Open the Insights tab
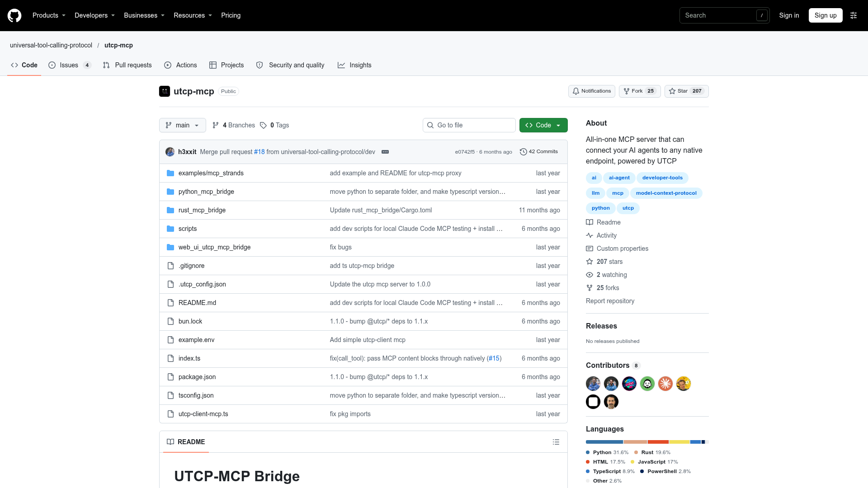Image resolution: width=868 pixels, height=488 pixels. point(354,65)
